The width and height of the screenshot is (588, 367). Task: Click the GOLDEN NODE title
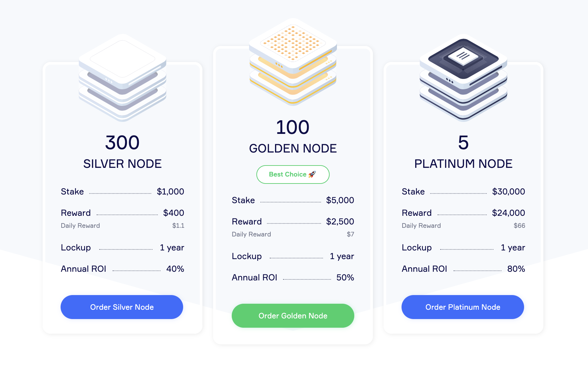pyautogui.click(x=293, y=149)
